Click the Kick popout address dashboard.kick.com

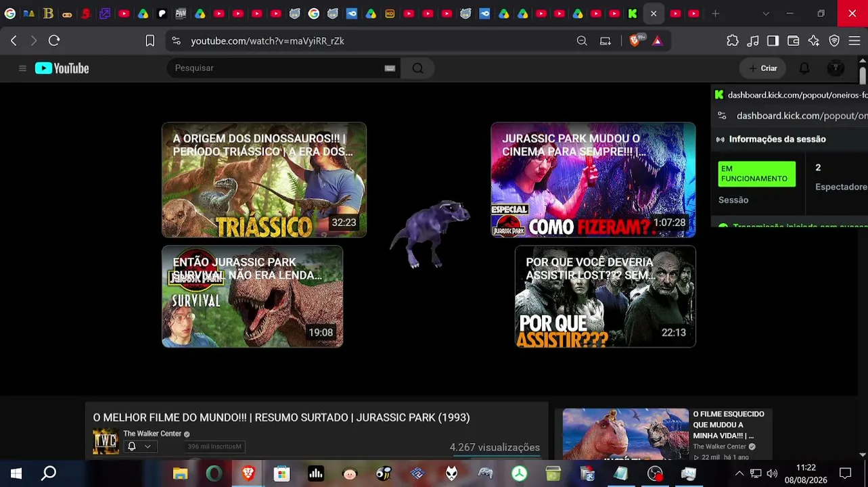(x=802, y=116)
